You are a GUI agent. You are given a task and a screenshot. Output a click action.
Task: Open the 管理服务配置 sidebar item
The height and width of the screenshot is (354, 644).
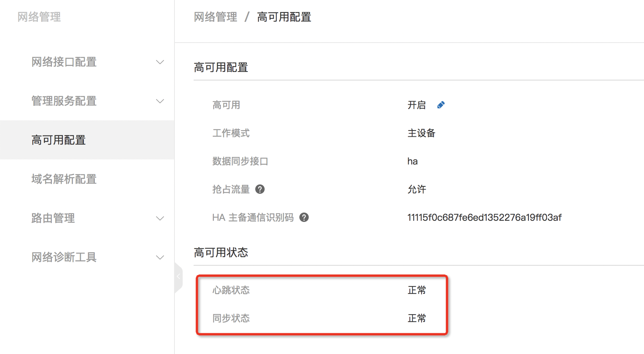tap(64, 101)
